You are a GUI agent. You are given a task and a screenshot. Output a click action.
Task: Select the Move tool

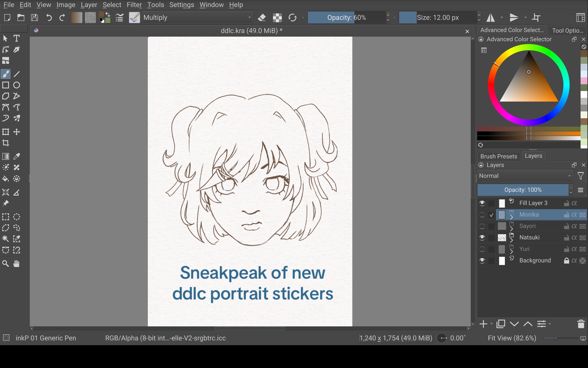17,132
